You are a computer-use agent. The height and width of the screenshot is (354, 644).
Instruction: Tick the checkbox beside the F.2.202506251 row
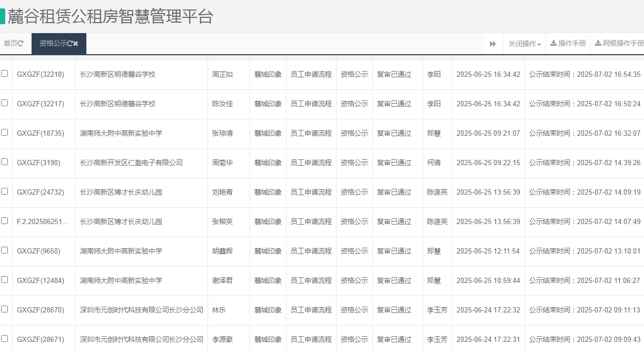tap(5, 221)
